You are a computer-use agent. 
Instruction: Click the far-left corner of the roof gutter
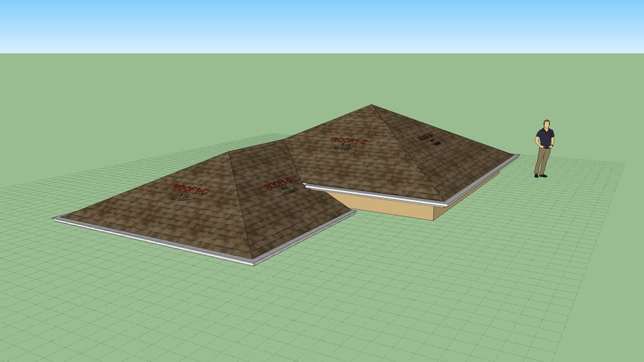pos(55,219)
